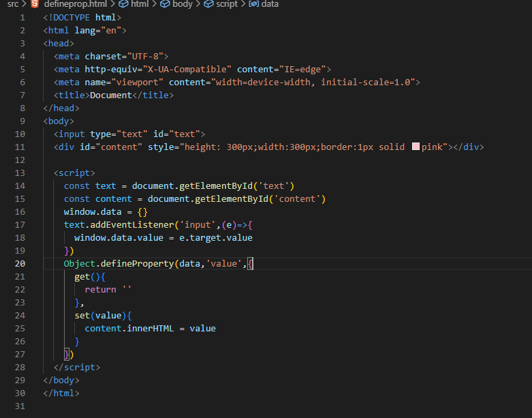Click 'Document' inside the title tag
Viewport: 532px width, 418px height.
pyautogui.click(x=111, y=95)
